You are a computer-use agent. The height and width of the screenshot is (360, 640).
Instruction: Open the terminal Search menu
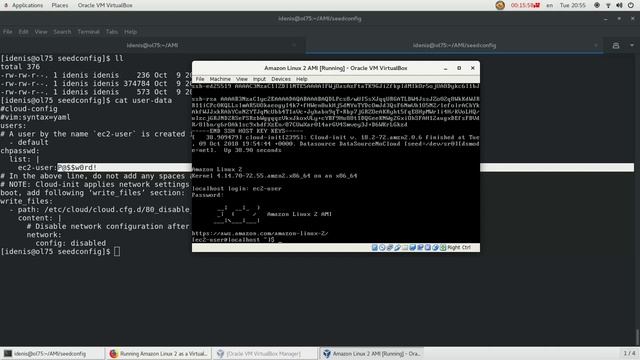(62, 31)
